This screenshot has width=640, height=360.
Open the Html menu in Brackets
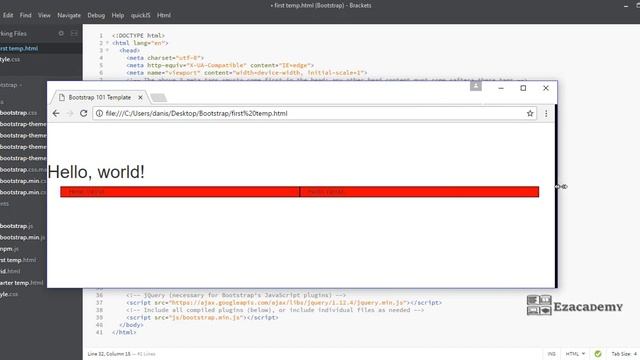pos(164,15)
